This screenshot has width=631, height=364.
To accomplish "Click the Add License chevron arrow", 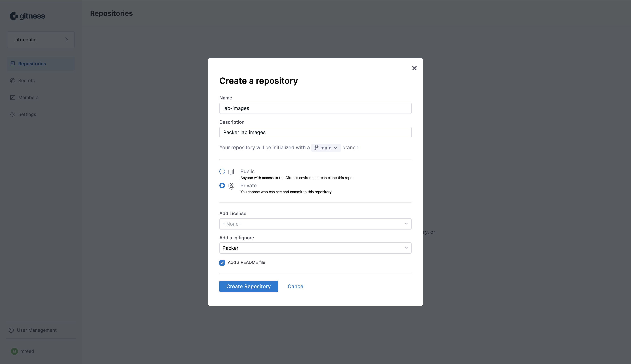I will pos(406,224).
